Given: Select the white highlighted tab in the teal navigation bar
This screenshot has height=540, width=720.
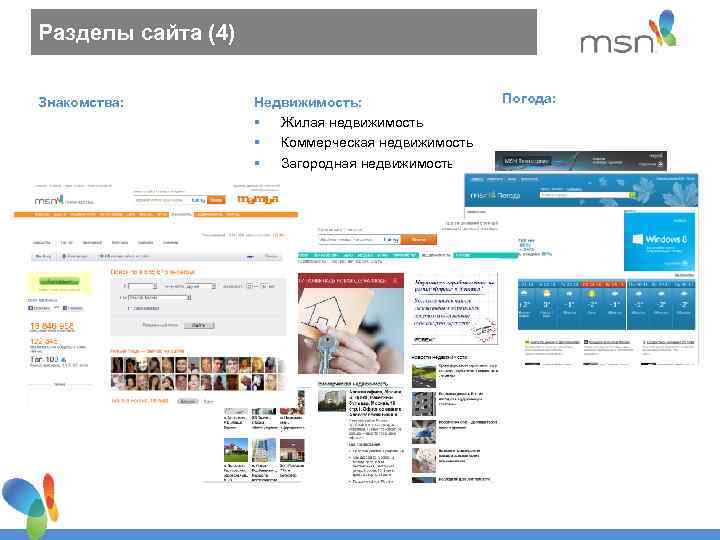Looking at the screenshot, I should (436, 255).
